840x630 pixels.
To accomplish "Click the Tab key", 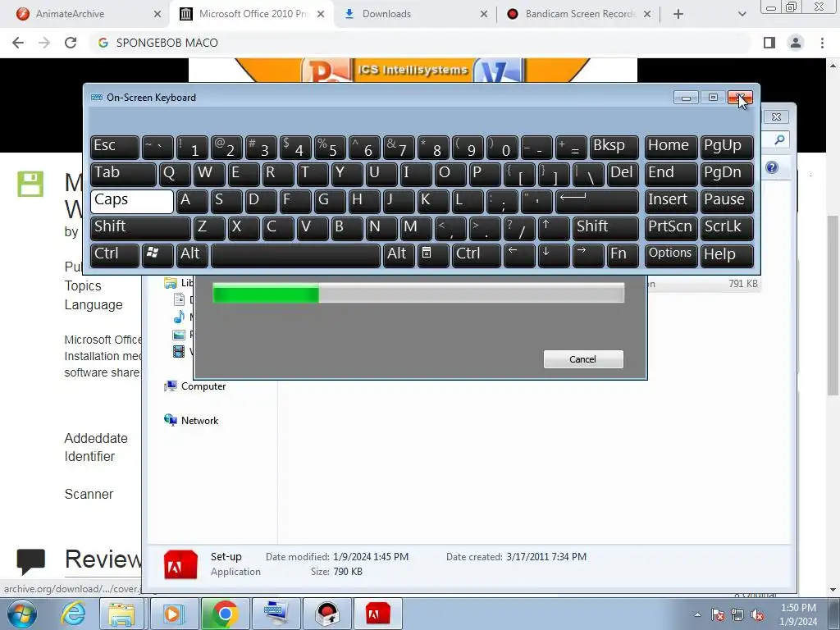I will click(x=123, y=174).
